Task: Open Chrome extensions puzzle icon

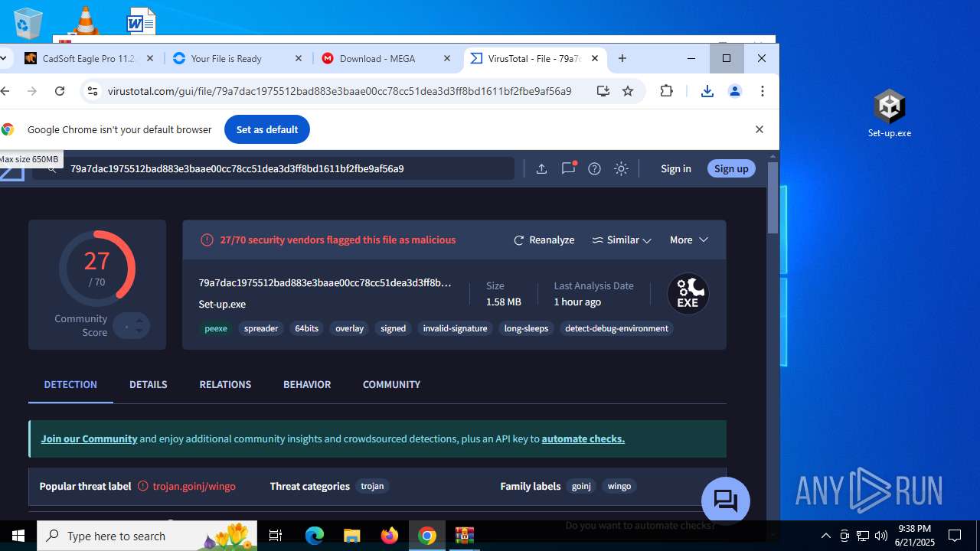Action: click(x=666, y=91)
